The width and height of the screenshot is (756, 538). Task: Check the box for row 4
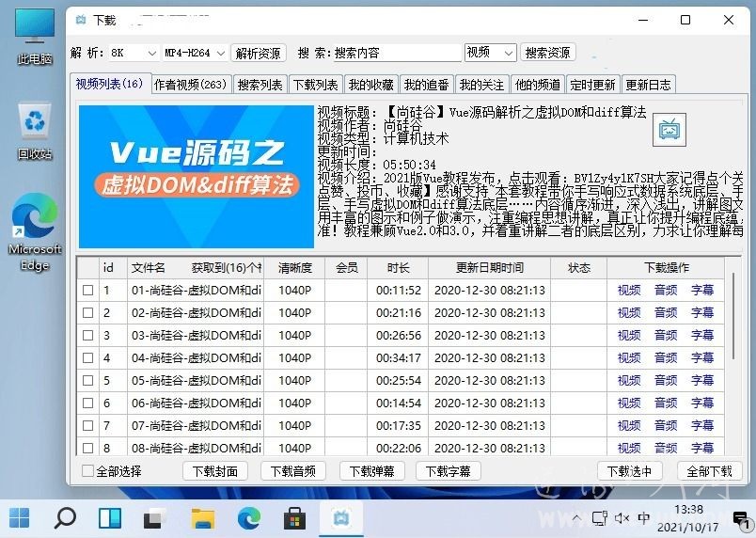click(x=87, y=357)
